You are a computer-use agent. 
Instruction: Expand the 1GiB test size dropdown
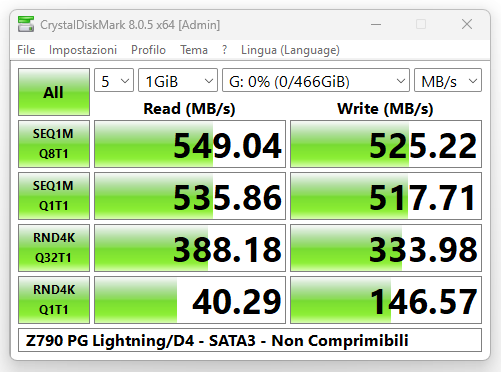tap(178, 80)
